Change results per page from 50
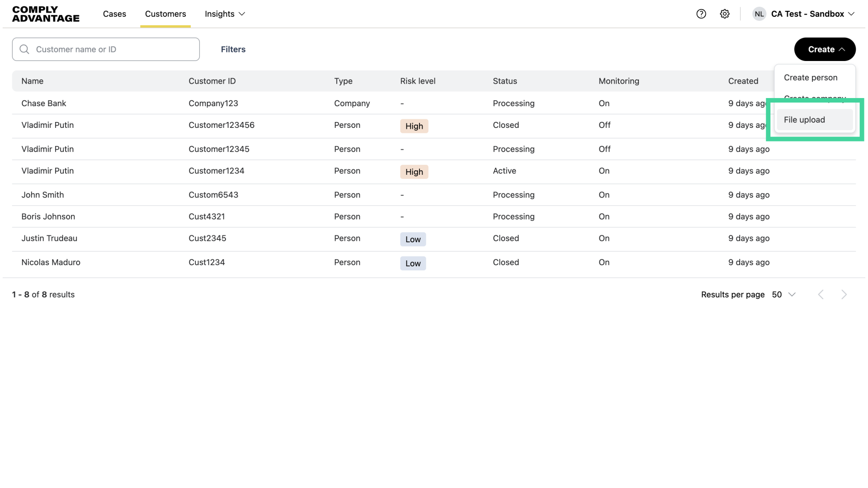Viewport: 868px width, 488px height. pyautogui.click(x=783, y=295)
